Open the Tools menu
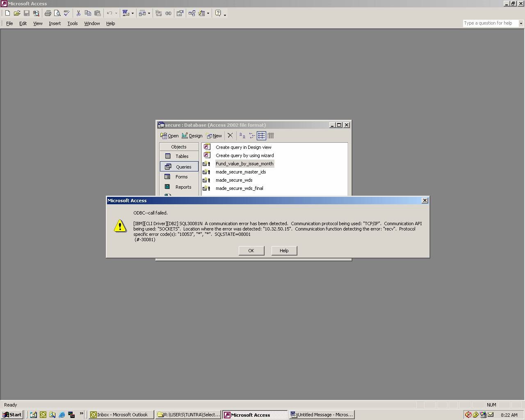 pos(73,23)
